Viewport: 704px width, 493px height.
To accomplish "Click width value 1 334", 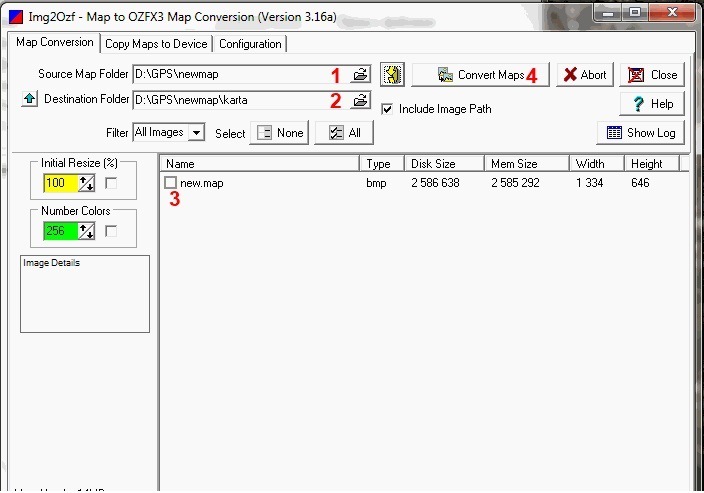I will pos(590,183).
